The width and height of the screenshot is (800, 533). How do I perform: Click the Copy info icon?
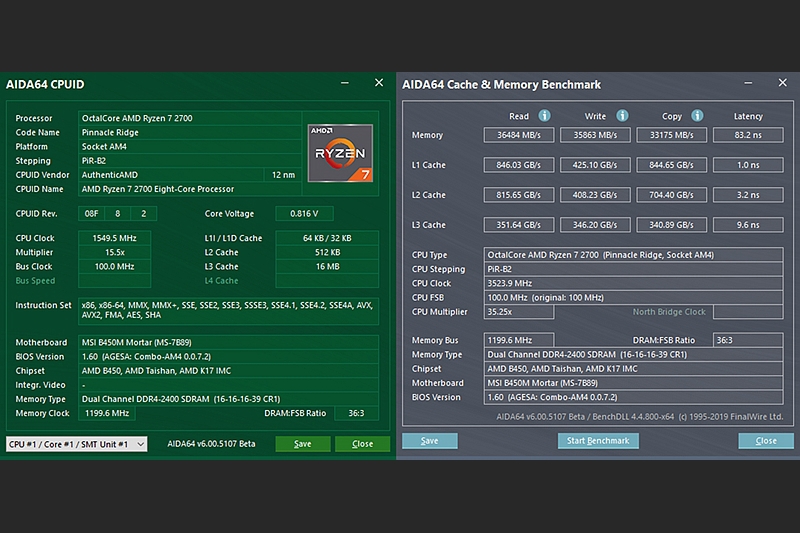(697, 116)
